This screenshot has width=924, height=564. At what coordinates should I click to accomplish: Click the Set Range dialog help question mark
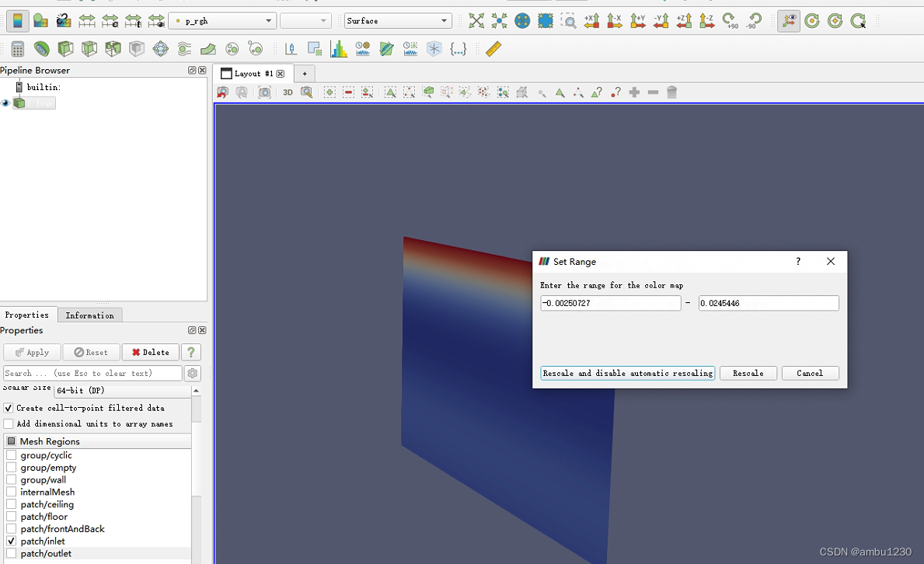click(x=798, y=261)
